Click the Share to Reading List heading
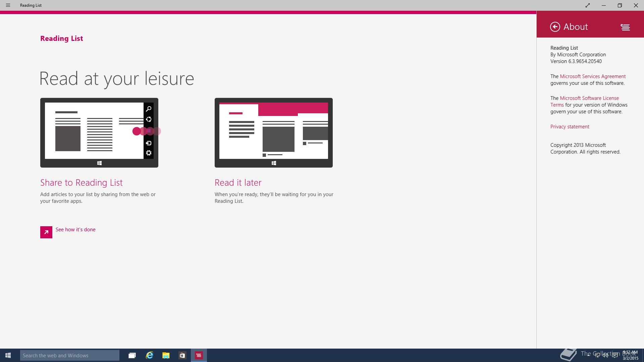The image size is (644, 362). click(82, 183)
